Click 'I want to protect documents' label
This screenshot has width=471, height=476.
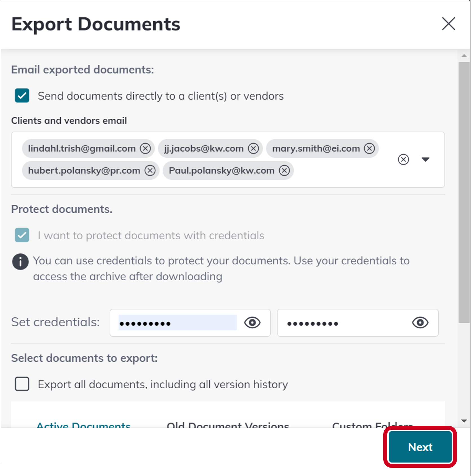pyautogui.click(x=151, y=235)
